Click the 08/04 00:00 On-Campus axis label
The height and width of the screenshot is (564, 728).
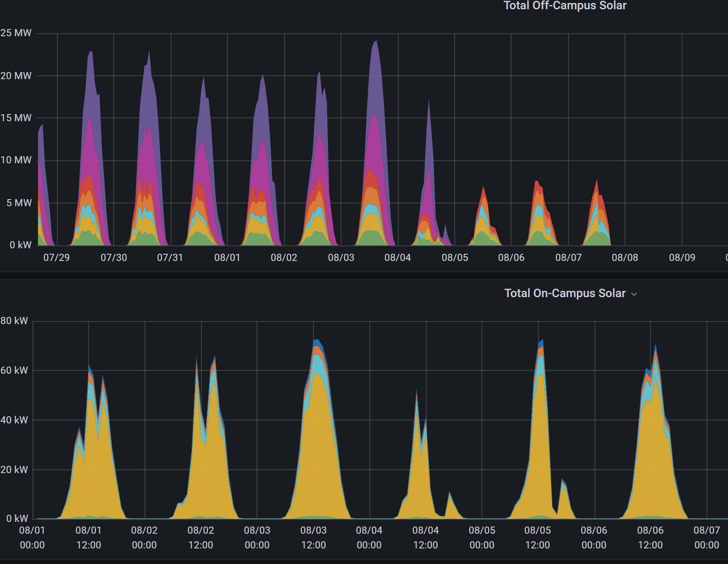click(x=369, y=537)
